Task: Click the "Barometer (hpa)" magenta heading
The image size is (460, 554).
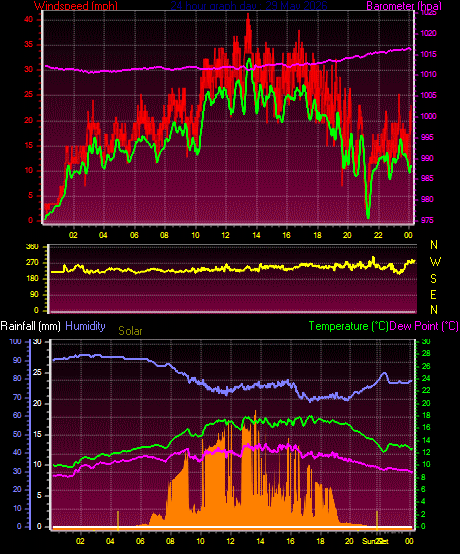Action: 404,6
